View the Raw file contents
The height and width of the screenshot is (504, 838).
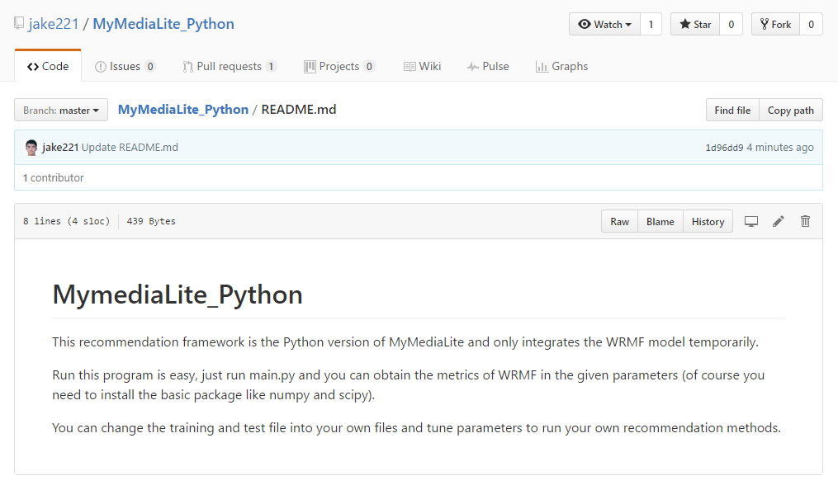pos(619,222)
